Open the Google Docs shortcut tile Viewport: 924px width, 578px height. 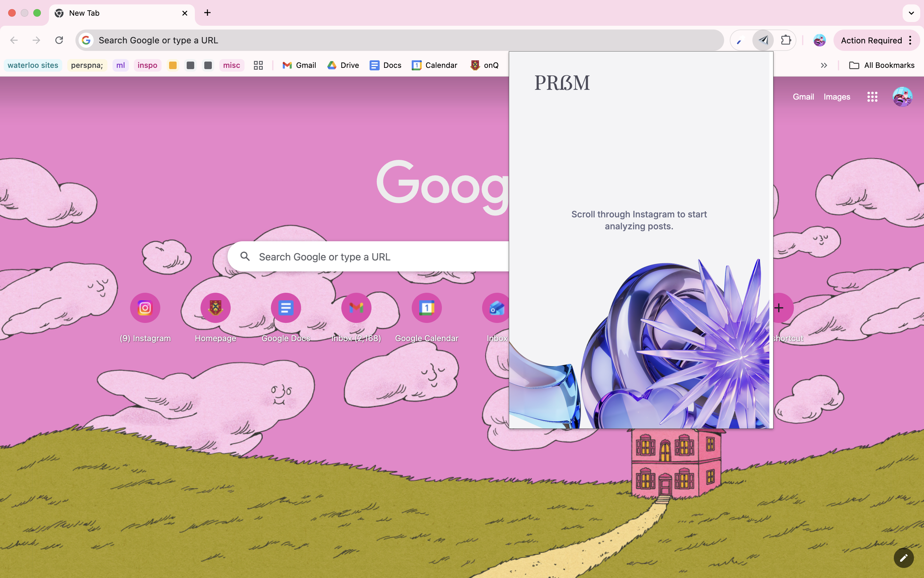click(x=286, y=308)
